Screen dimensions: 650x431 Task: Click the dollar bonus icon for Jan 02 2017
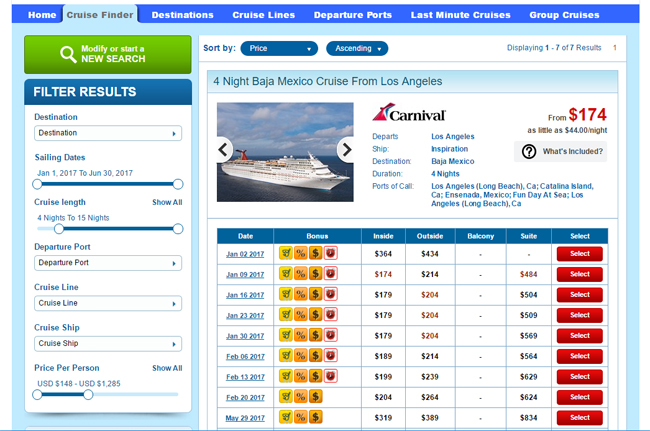(315, 253)
